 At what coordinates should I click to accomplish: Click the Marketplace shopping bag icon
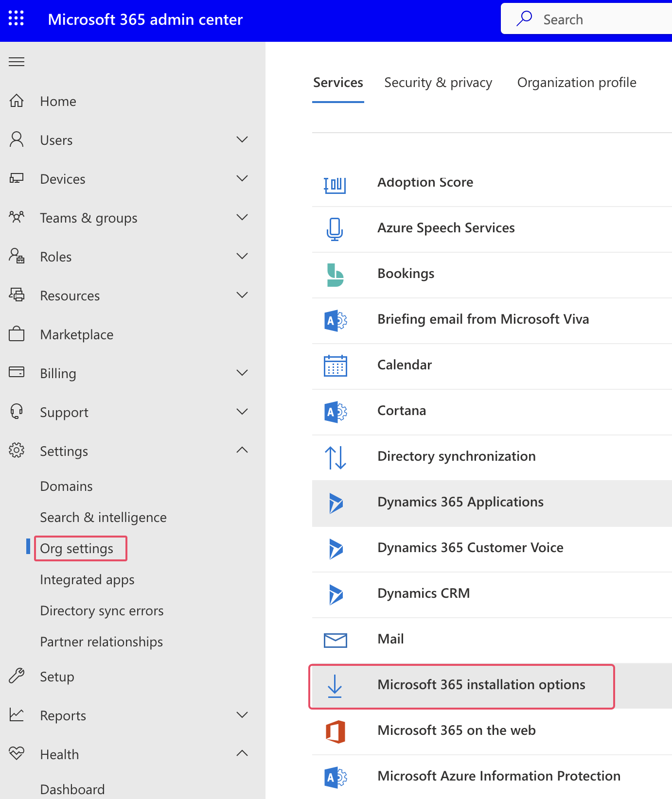pos(17,334)
